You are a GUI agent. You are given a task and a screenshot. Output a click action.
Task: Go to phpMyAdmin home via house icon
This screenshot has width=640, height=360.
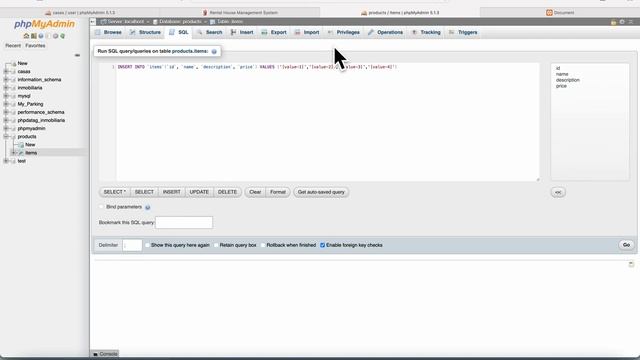[x=27, y=36]
